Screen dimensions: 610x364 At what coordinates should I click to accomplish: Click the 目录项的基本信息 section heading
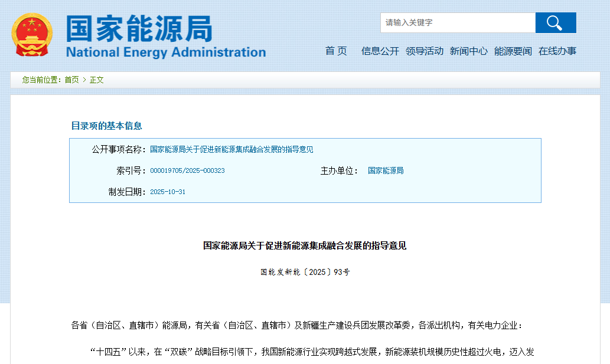pyautogui.click(x=106, y=126)
